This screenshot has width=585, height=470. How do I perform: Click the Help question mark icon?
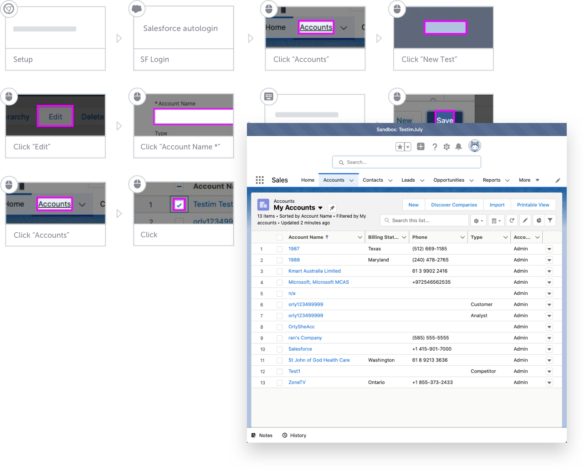point(435,147)
